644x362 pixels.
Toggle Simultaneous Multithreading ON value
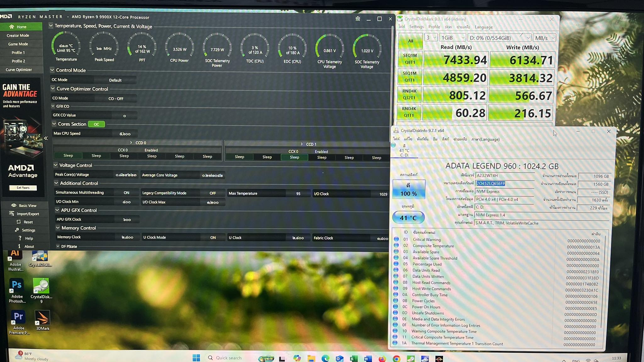[126, 193]
